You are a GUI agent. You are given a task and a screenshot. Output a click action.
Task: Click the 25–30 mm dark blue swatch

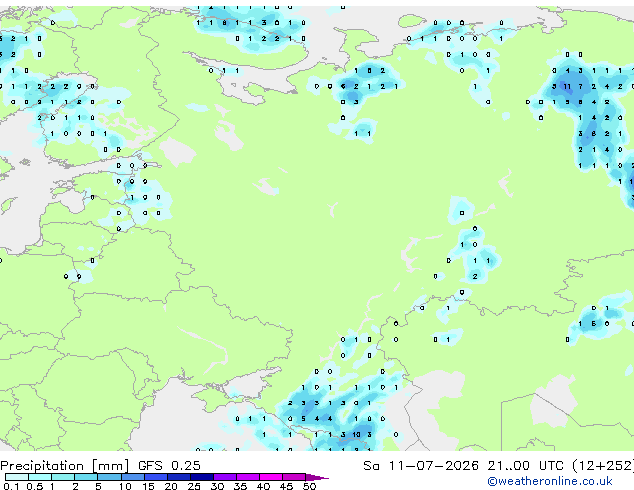click(x=202, y=477)
